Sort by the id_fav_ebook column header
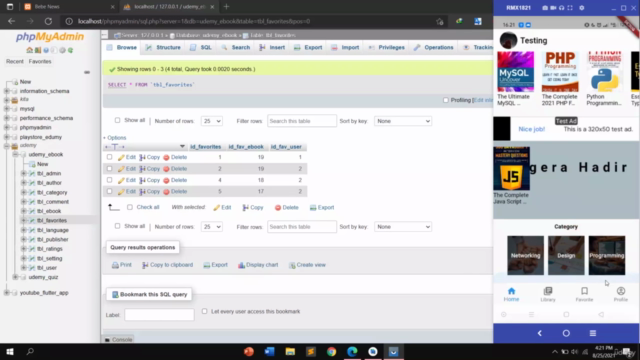 coord(246,147)
